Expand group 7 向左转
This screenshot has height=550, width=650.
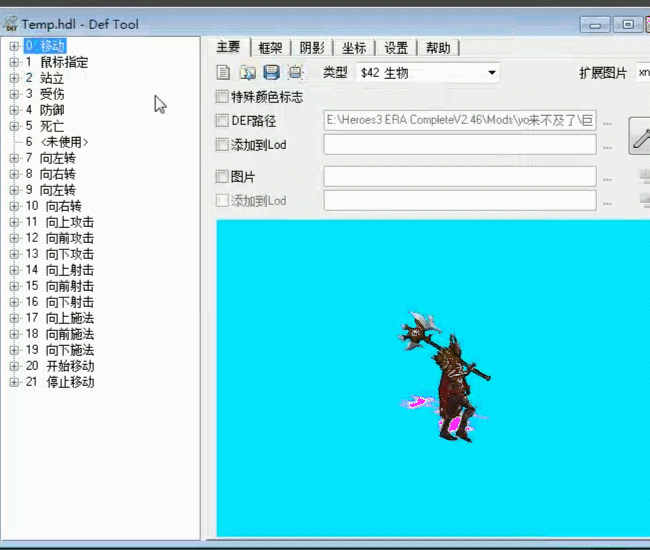click(x=14, y=158)
